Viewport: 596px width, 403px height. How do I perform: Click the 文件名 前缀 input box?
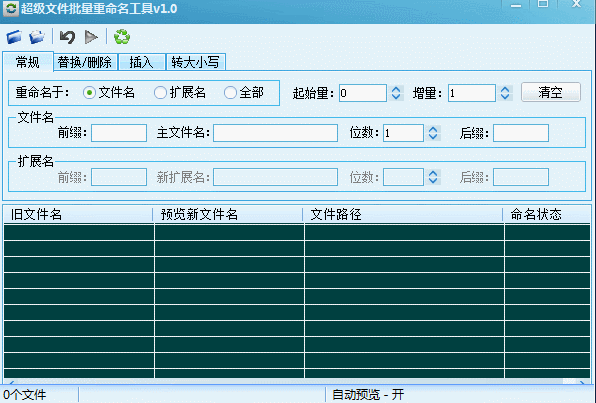pos(119,133)
